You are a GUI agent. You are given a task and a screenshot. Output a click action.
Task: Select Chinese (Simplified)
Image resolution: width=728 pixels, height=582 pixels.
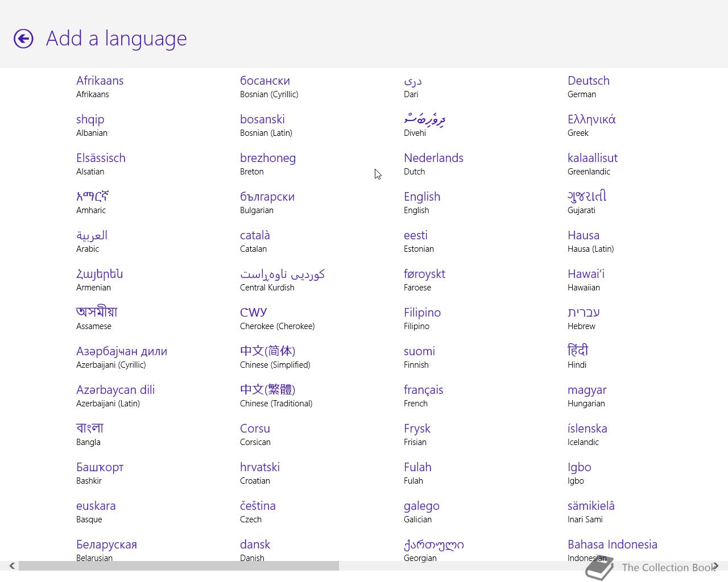[275, 357]
